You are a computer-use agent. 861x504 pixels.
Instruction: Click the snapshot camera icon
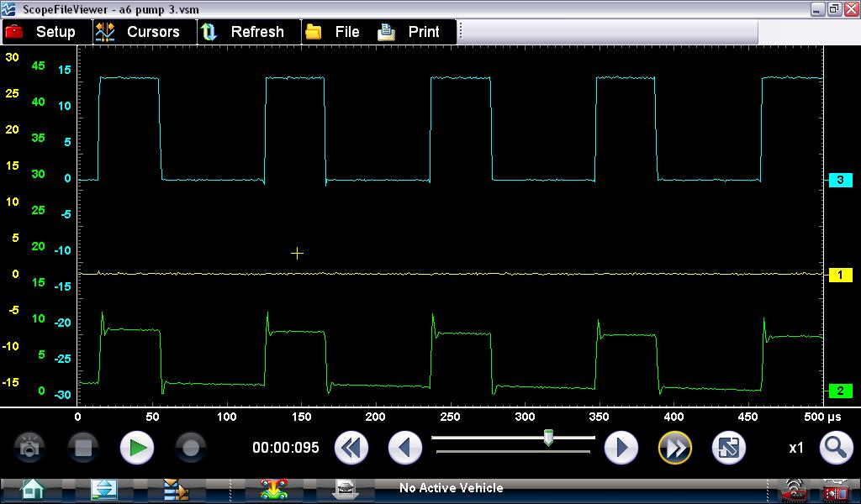(29, 448)
